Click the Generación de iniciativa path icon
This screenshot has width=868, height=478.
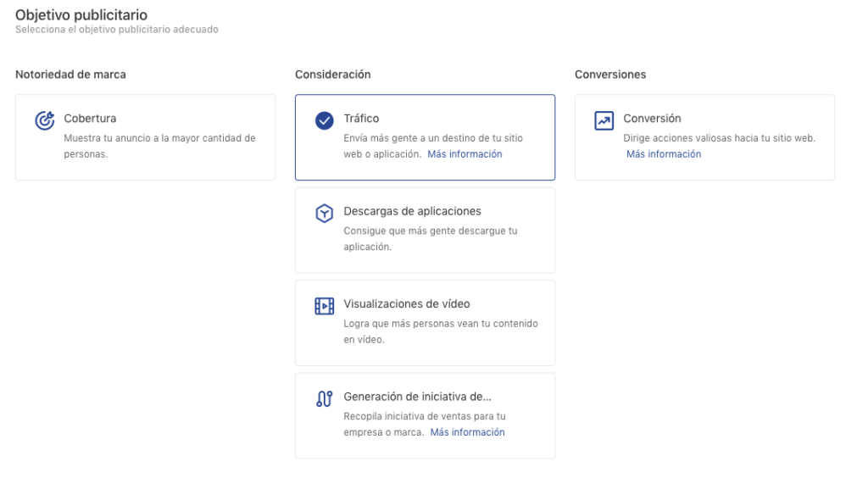point(325,398)
